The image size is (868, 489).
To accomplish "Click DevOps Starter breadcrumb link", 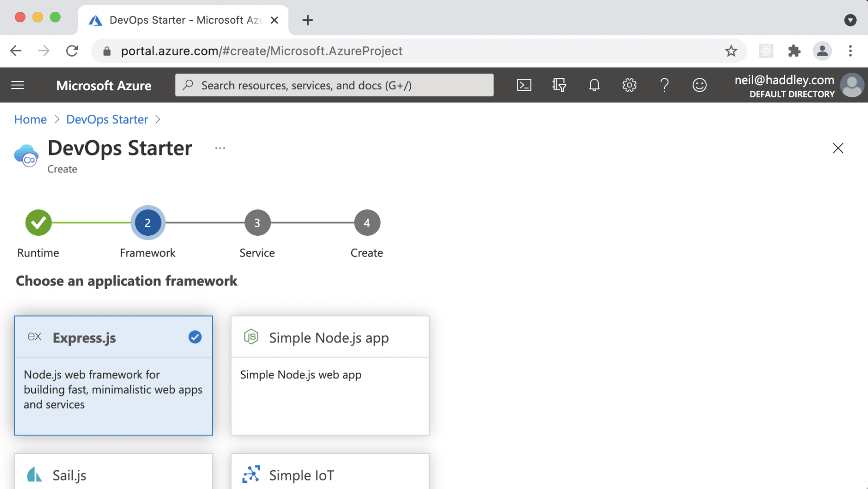I will tap(107, 120).
